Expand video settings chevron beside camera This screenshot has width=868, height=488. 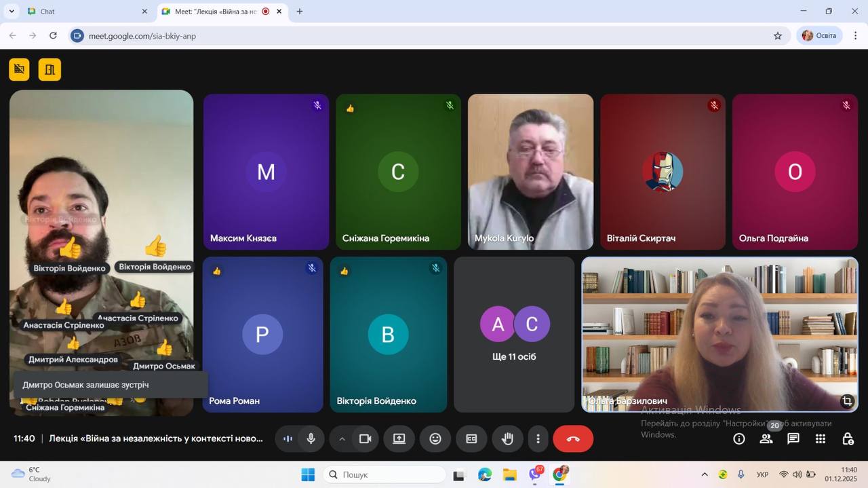[342, 439]
